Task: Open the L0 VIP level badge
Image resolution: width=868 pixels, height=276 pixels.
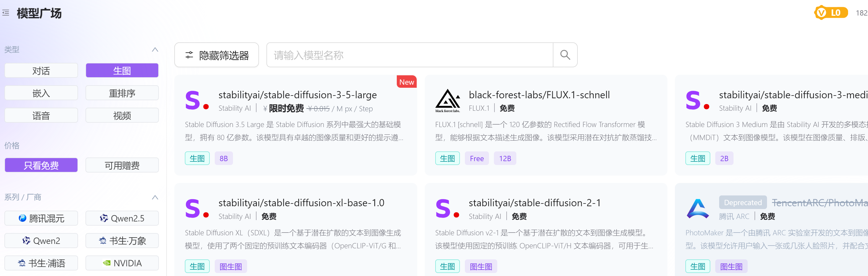Action: click(x=831, y=13)
